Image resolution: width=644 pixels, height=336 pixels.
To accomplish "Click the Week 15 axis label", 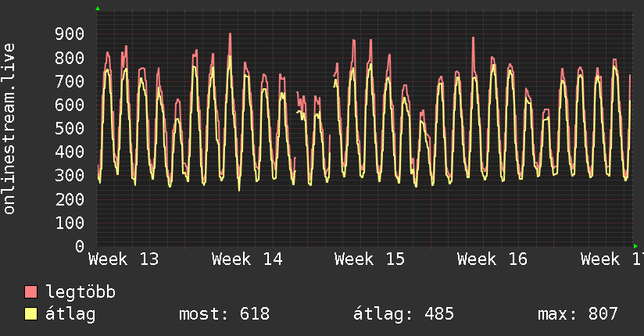I will pyautogui.click(x=370, y=259).
